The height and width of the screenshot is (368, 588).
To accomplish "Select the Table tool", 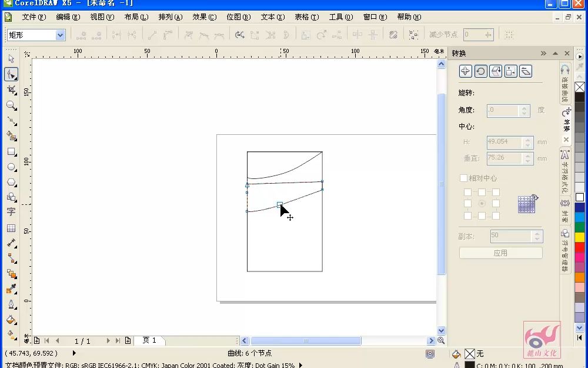I will [x=11, y=227].
